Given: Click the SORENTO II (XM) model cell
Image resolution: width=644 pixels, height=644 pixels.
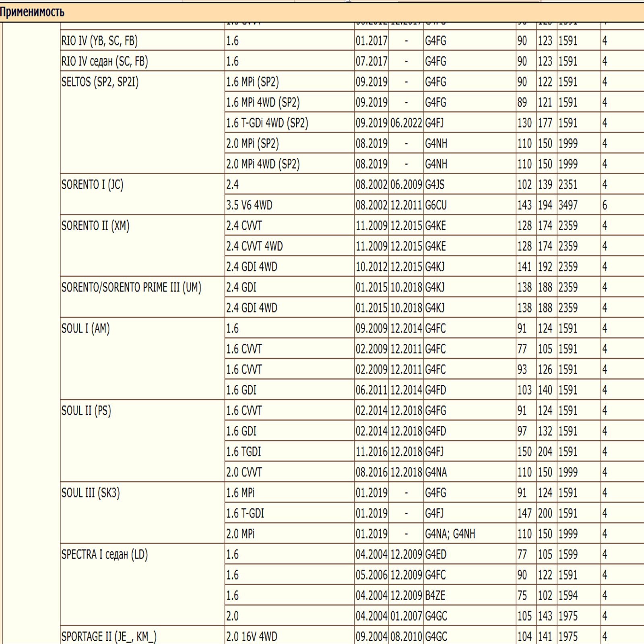Looking at the screenshot, I should tap(95, 226).
